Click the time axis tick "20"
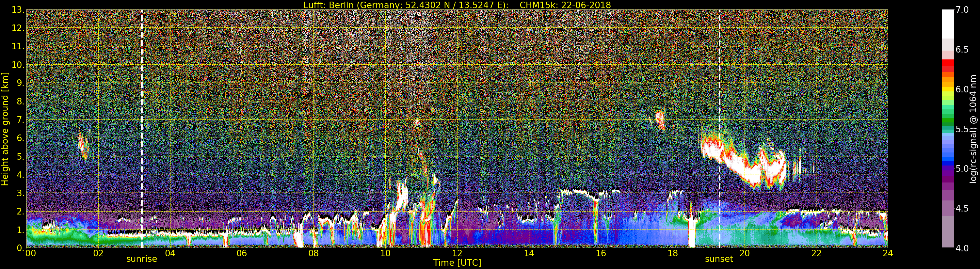 coord(744,253)
